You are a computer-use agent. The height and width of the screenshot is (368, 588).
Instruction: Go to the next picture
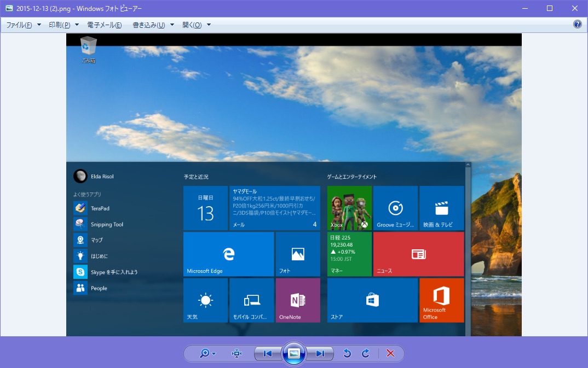click(320, 353)
